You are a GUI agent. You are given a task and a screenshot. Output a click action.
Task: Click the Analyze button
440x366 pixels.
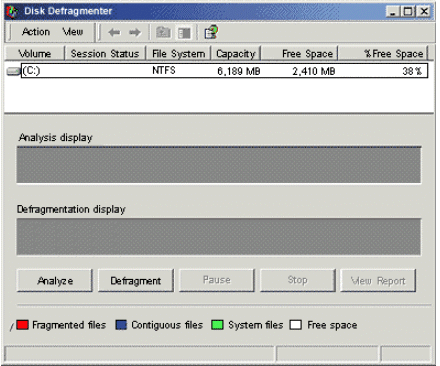click(55, 281)
